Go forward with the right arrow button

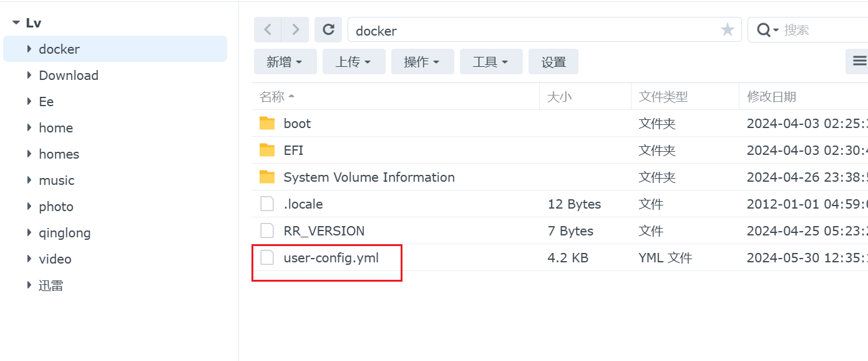[295, 29]
